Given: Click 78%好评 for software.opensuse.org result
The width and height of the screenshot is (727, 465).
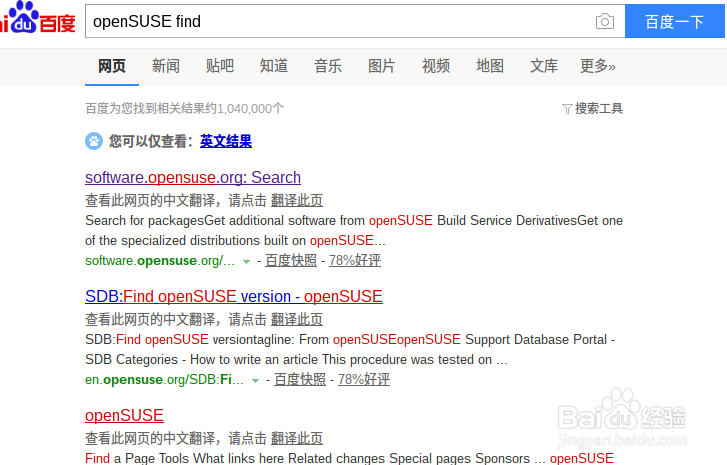Looking at the screenshot, I should (x=355, y=261).
